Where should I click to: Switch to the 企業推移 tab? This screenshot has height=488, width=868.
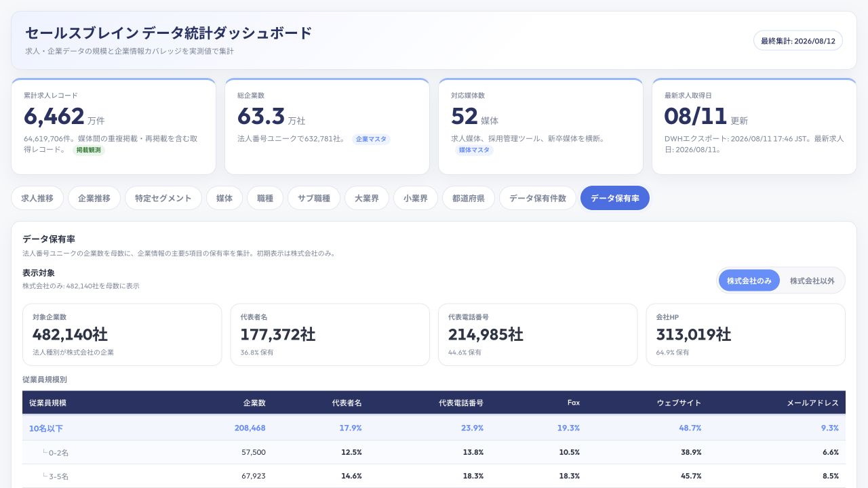pyautogui.click(x=94, y=199)
